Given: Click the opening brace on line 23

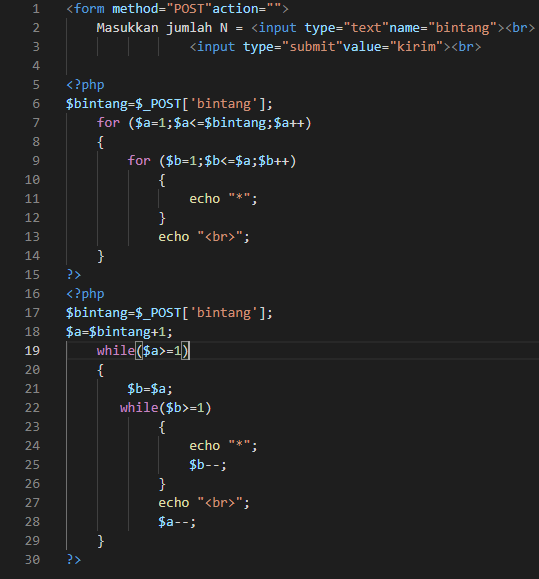Looking at the screenshot, I should (x=162, y=427).
